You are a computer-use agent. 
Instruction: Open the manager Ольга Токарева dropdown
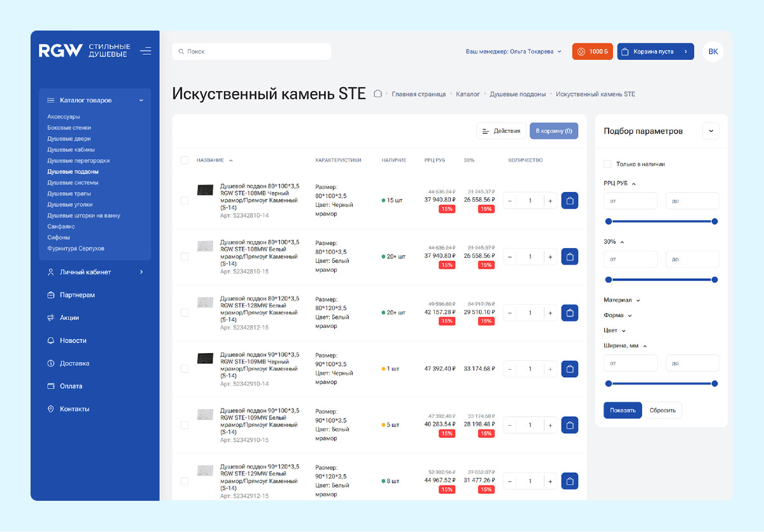tap(514, 52)
